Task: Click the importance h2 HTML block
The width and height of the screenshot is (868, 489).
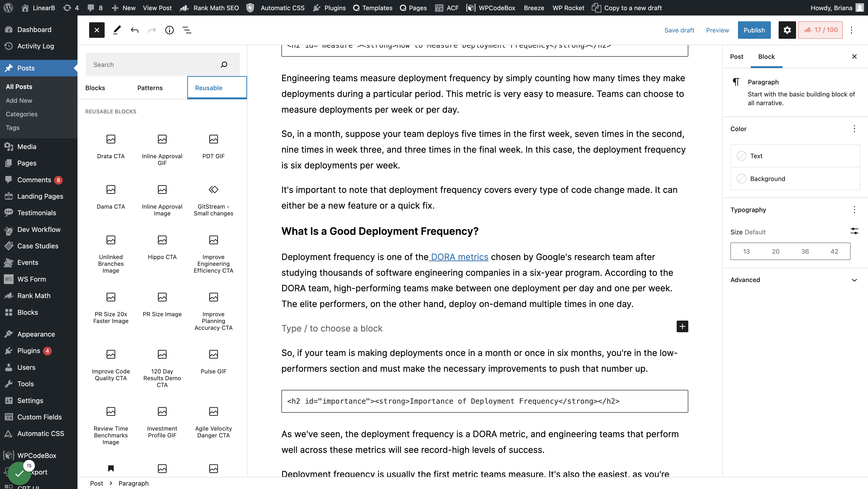Action: (485, 401)
